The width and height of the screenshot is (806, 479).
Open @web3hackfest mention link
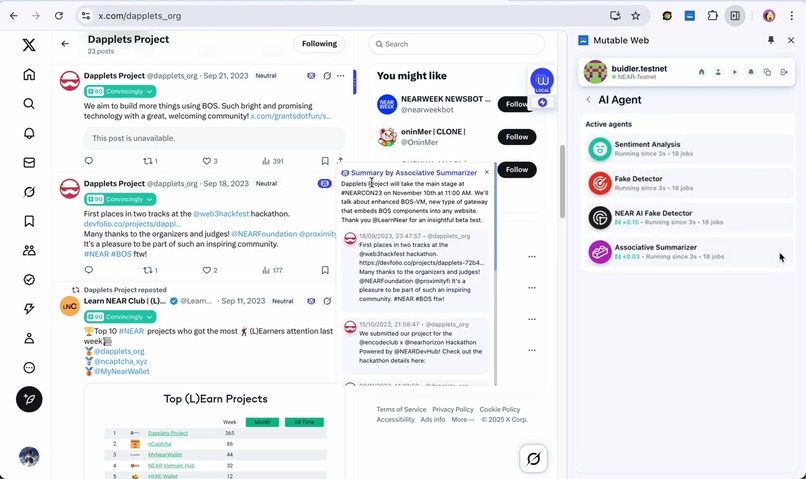(221, 214)
